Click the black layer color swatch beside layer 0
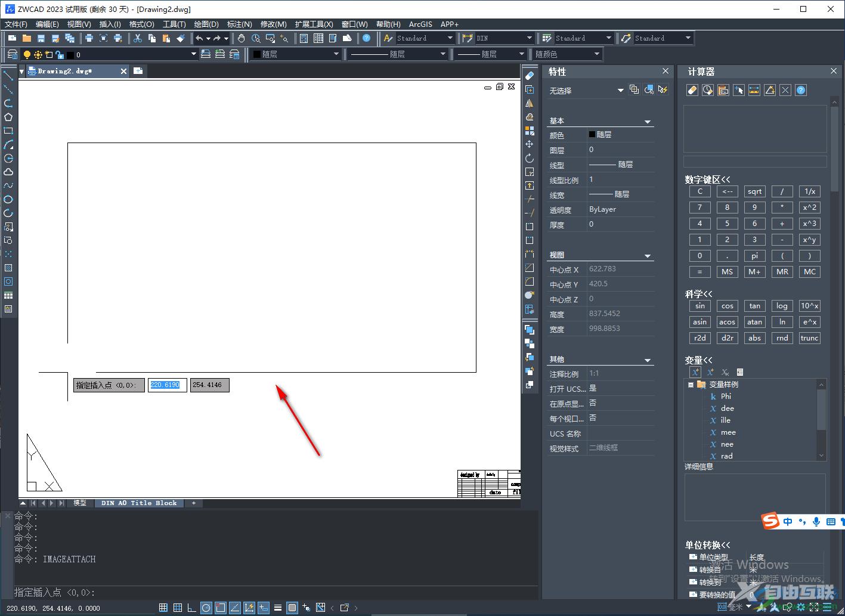Screen dimensions: 845x616 click(70, 55)
